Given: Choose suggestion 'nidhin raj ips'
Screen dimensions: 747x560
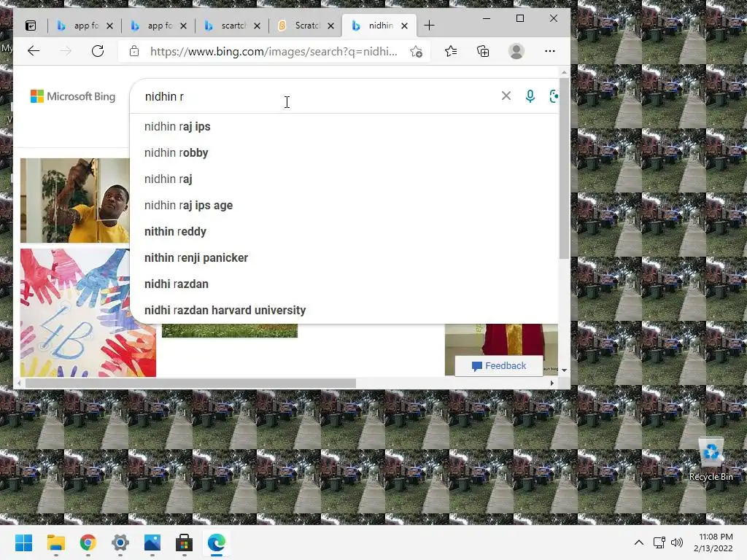Looking at the screenshot, I should (x=177, y=127).
